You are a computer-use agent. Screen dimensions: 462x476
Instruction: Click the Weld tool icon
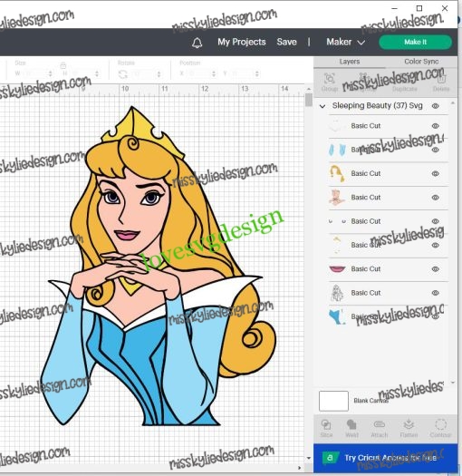[x=351, y=424]
